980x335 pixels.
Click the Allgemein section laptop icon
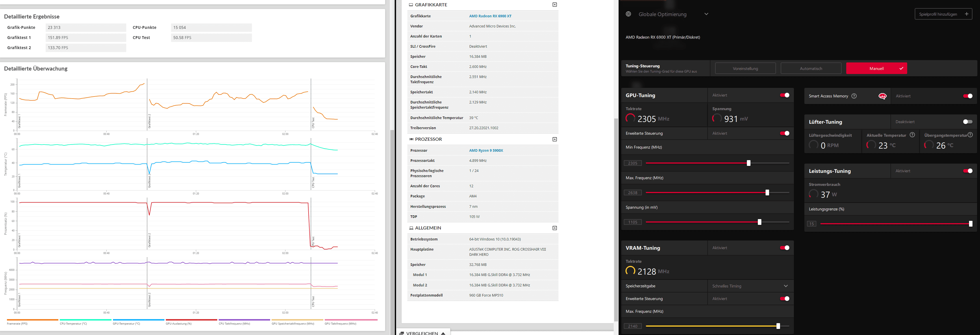[x=411, y=228]
